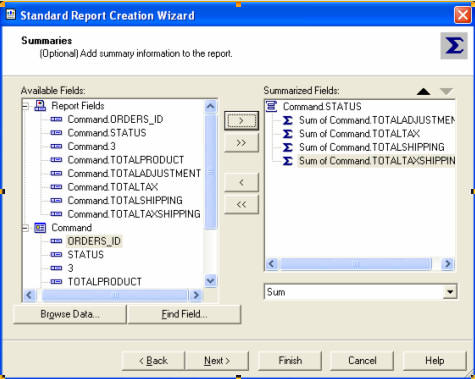
Task: Click the Command table icon
Action: (x=40, y=228)
